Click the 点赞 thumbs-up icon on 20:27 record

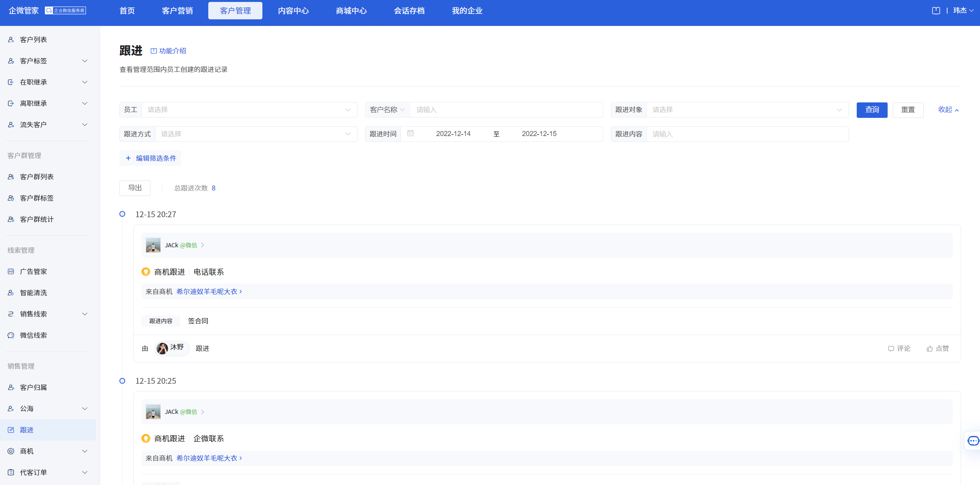[929, 349]
